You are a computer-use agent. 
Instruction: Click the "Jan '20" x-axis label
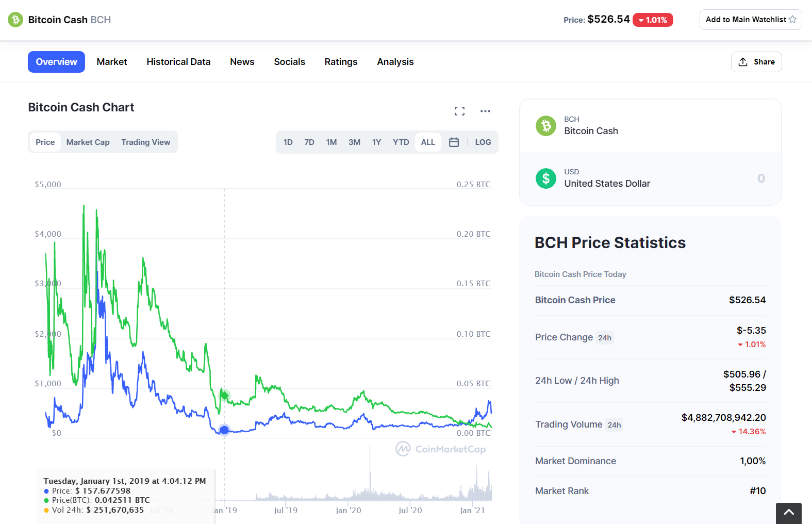coord(348,511)
